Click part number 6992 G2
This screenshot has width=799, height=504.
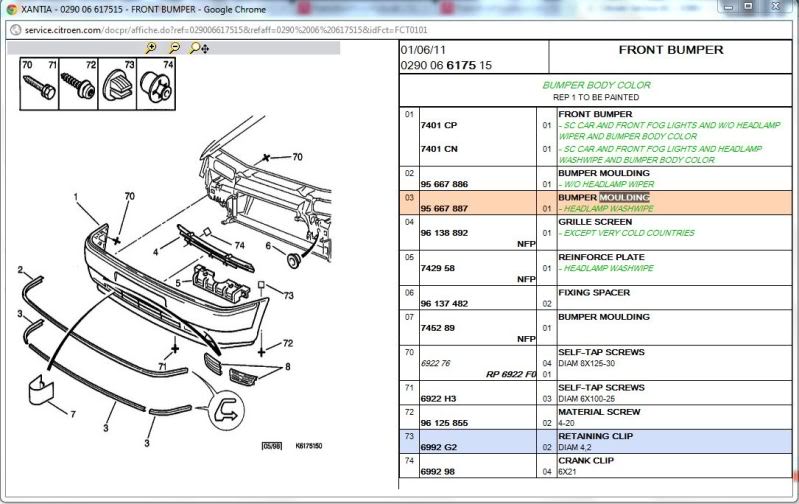pos(438,447)
